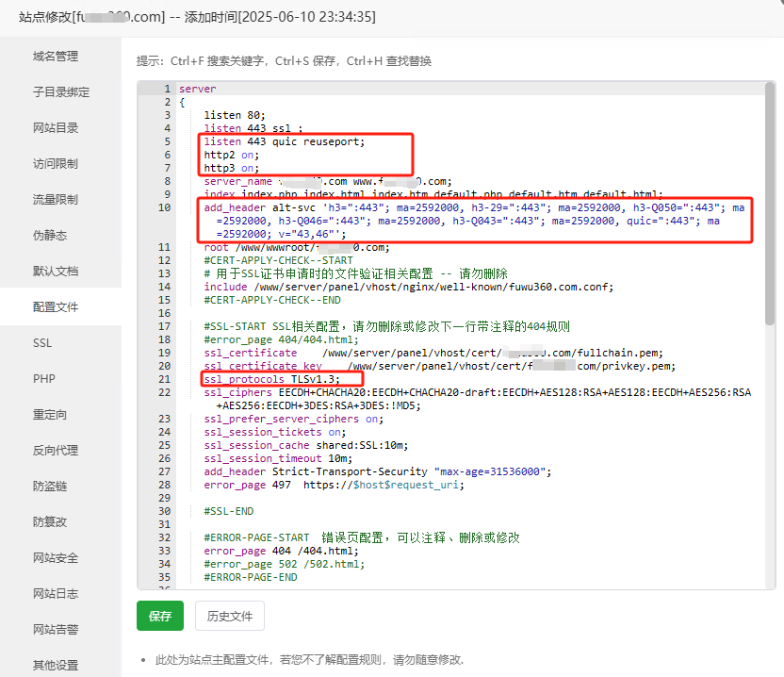Switch to the 网站目录 tab

[56, 128]
